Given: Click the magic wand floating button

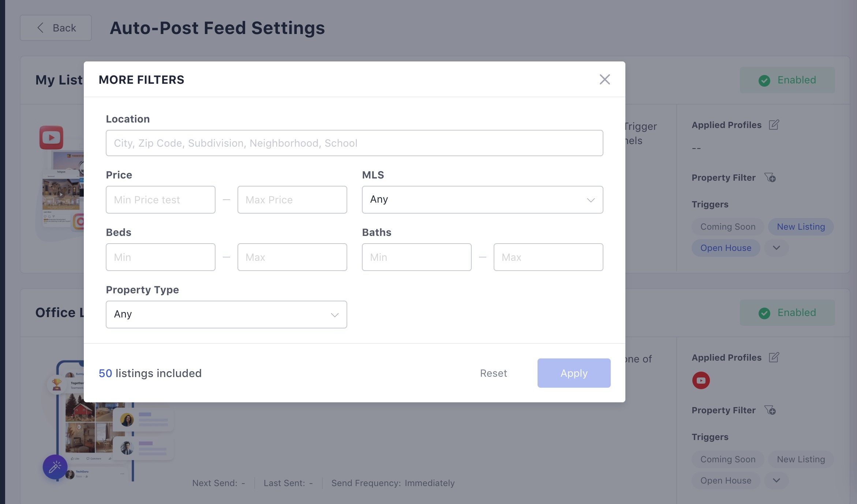Looking at the screenshot, I should pyautogui.click(x=55, y=467).
